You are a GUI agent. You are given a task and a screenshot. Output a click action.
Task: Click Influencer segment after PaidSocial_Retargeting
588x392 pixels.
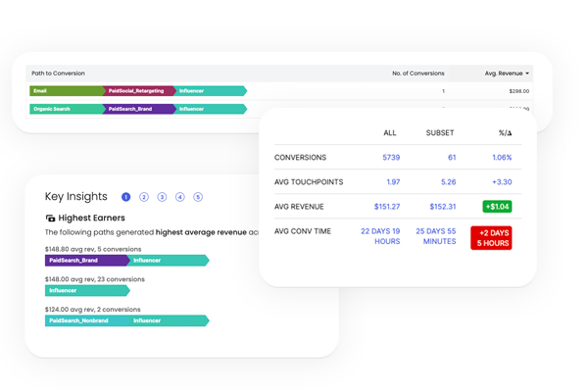pos(211,91)
